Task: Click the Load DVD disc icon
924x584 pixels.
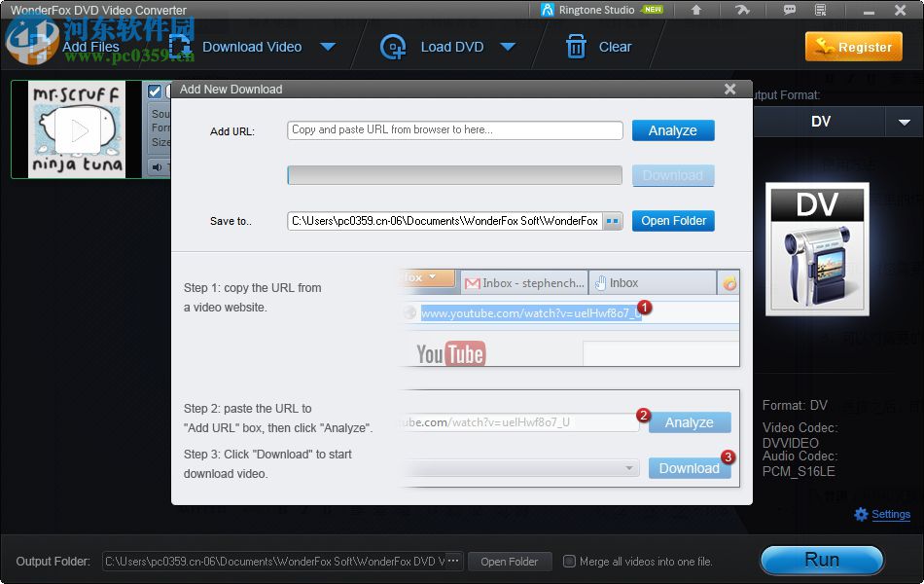Action: point(393,46)
